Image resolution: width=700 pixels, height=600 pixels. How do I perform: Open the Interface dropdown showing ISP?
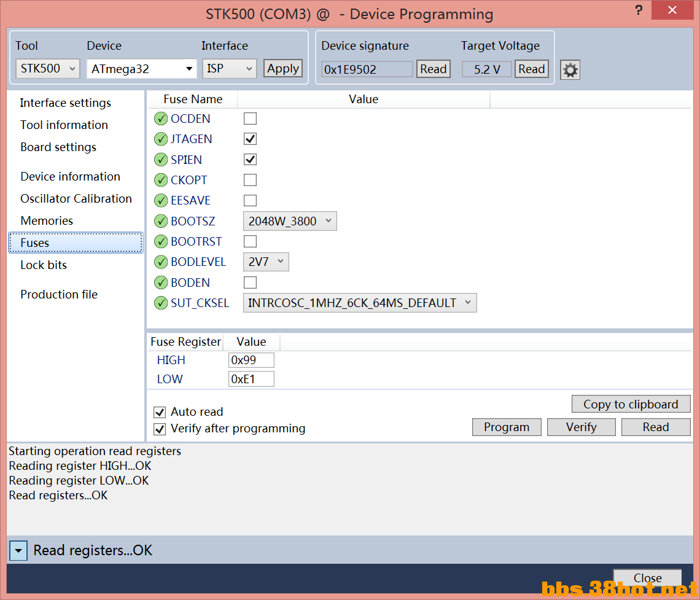click(230, 69)
